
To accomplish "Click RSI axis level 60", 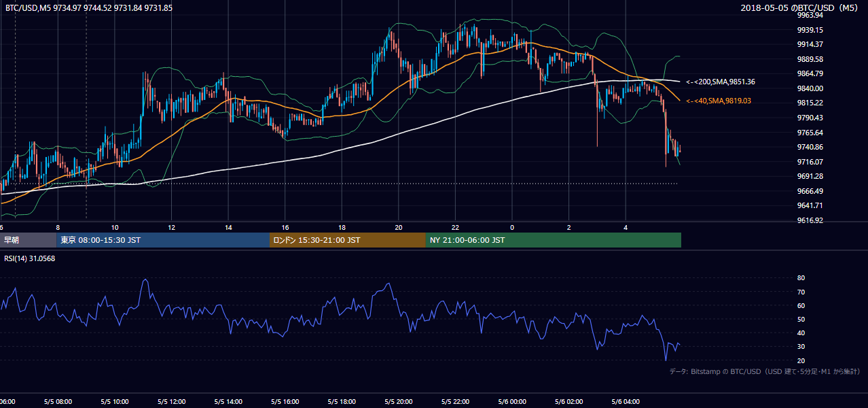I will click(x=801, y=305).
